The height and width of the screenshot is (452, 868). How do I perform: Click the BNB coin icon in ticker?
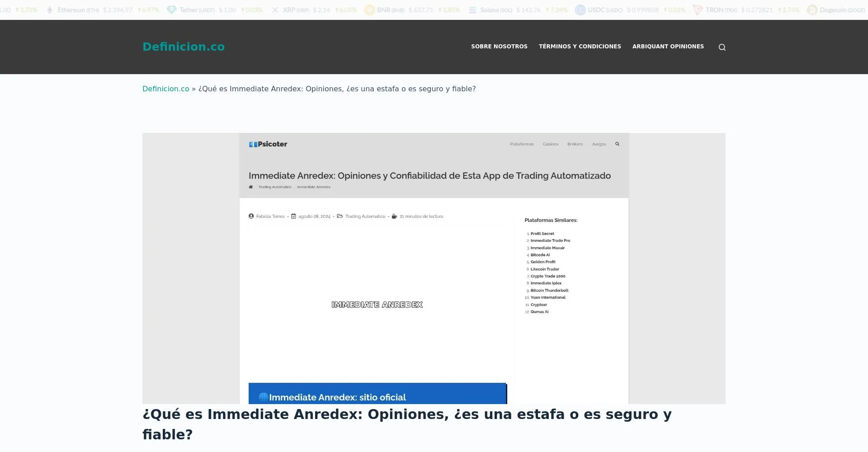[x=369, y=10]
